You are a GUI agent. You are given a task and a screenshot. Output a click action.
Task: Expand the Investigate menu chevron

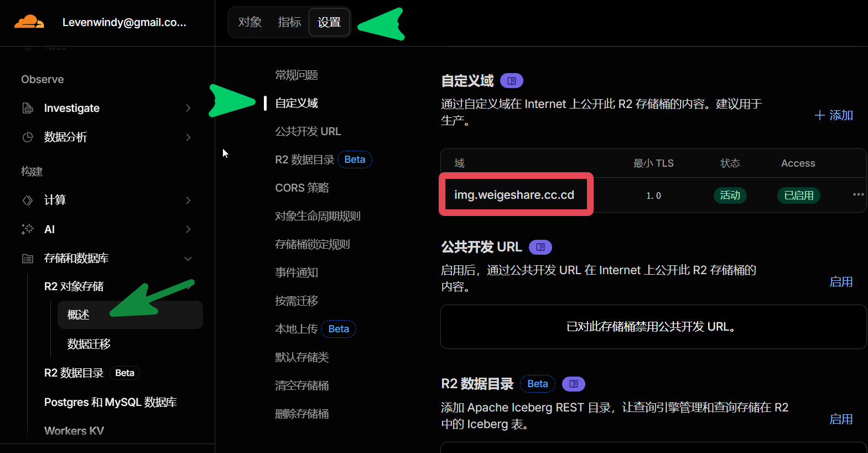pyautogui.click(x=188, y=108)
